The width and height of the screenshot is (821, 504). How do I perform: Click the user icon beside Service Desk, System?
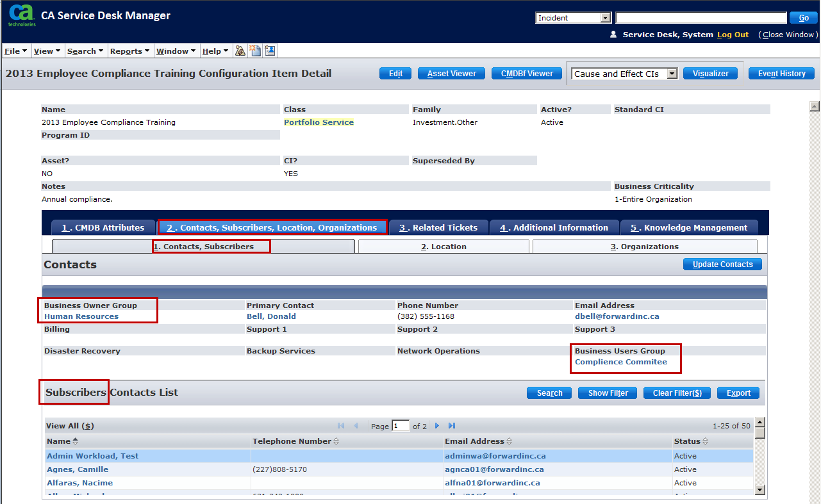click(x=613, y=35)
